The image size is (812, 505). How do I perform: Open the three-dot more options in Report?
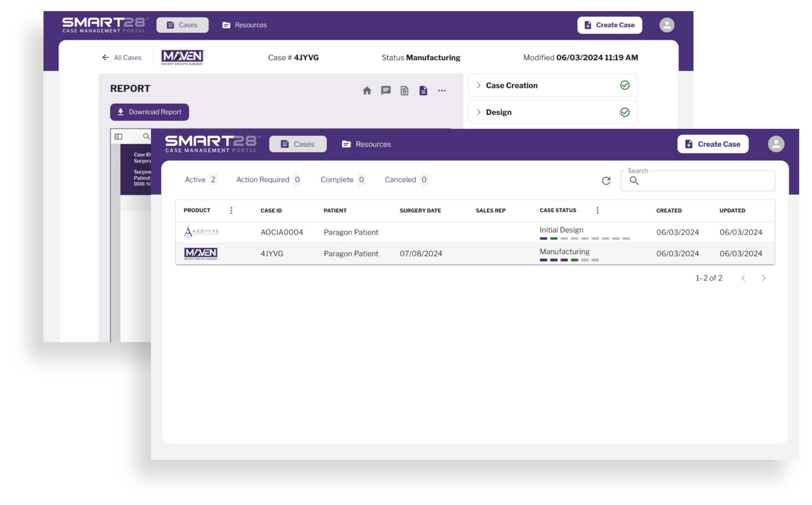tap(442, 91)
